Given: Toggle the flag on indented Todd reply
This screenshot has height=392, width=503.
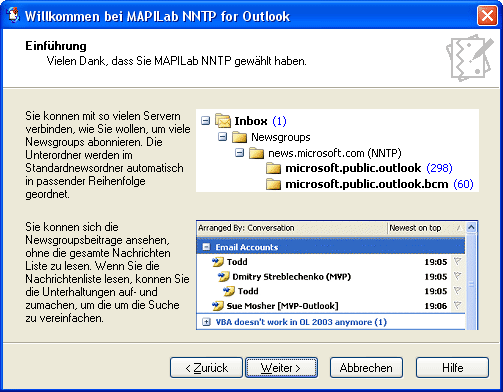Looking at the screenshot, I should coord(457,291).
